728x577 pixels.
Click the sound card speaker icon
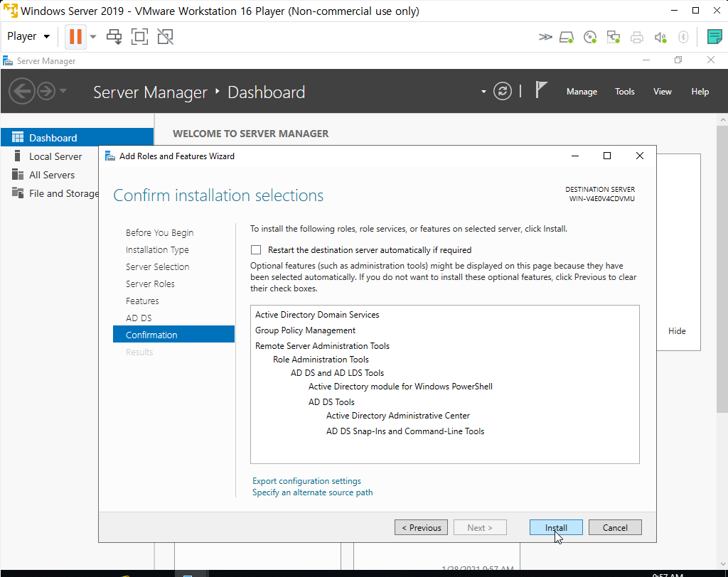pyautogui.click(x=660, y=37)
